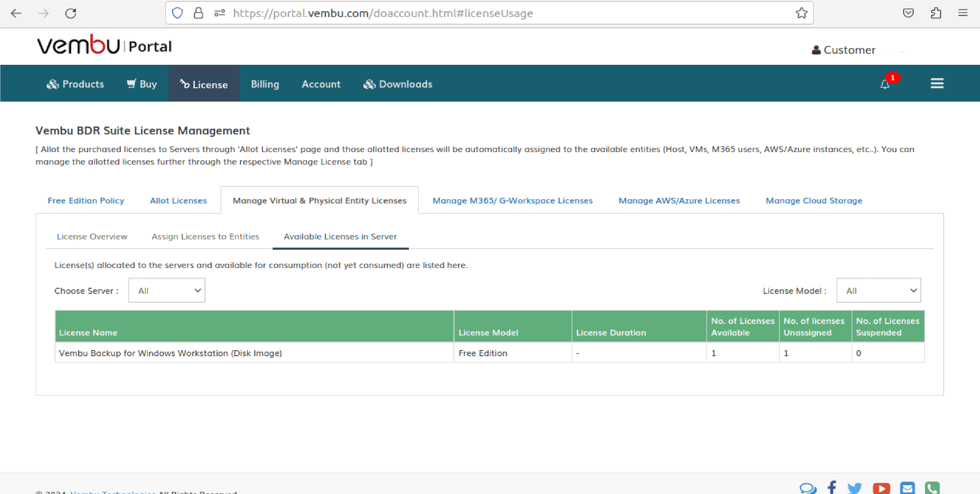This screenshot has width=980, height=494.
Task: Switch to Free Edition Policy tab
Action: point(86,200)
